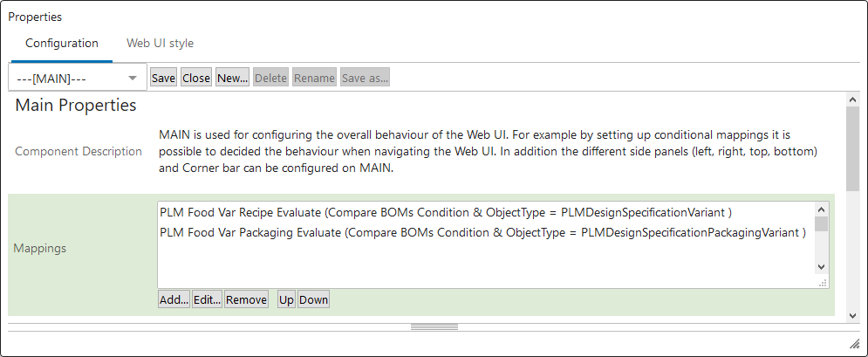Screen dimensions: 868x357
Task: Select the PLM Food Var Recipe Evaluate mapping
Action: (445, 212)
